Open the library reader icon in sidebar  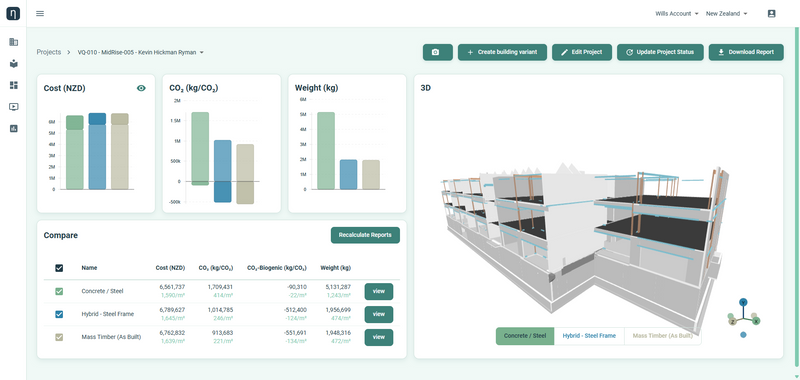coord(14,64)
